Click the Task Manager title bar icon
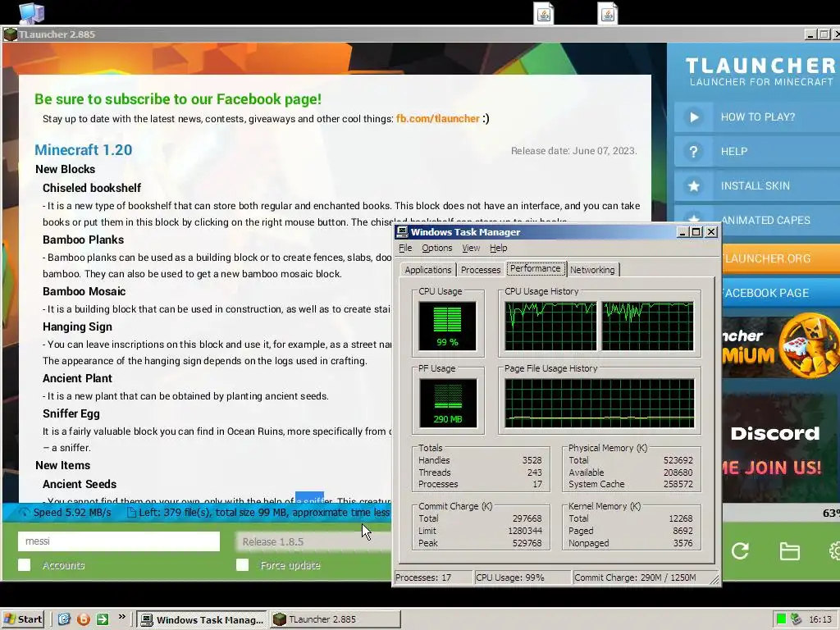This screenshot has width=840, height=630. click(x=402, y=232)
